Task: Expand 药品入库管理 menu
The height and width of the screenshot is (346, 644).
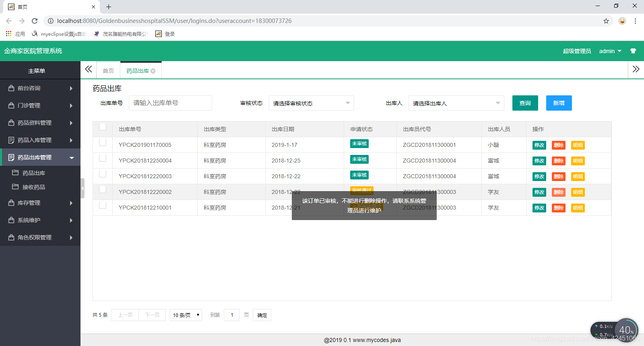Action: [40, 140]
